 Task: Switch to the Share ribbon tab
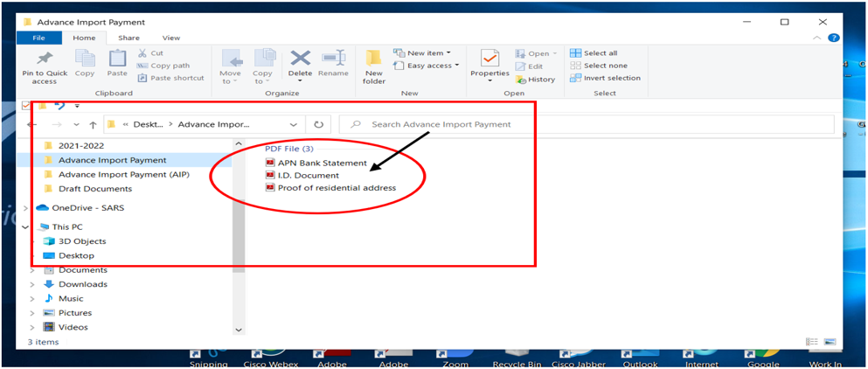128,38
